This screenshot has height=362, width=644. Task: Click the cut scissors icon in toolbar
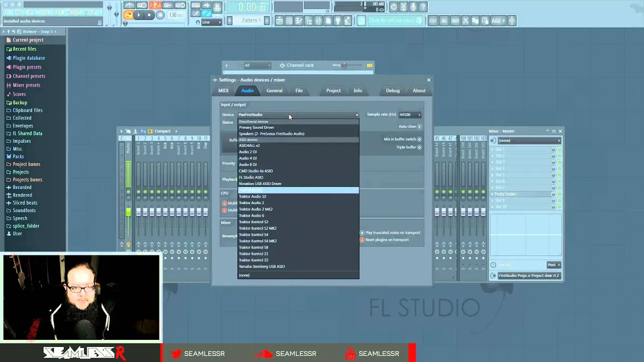pyautogui.click(x=465, y=21)
